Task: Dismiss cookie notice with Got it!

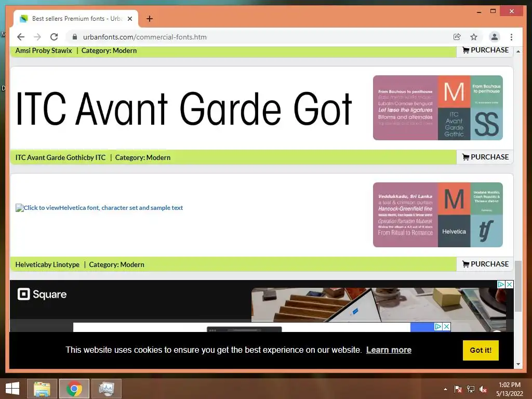Action: pos(481,350)
